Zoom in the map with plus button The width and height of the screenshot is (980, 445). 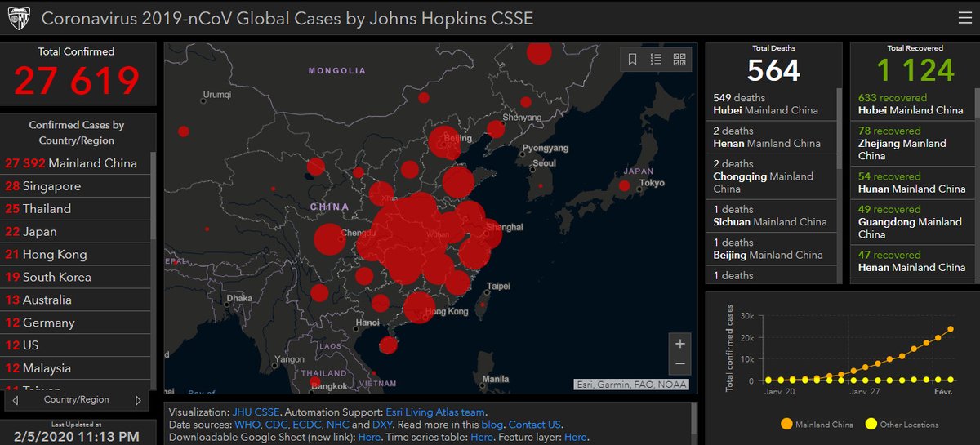click(x=679, y=343)
